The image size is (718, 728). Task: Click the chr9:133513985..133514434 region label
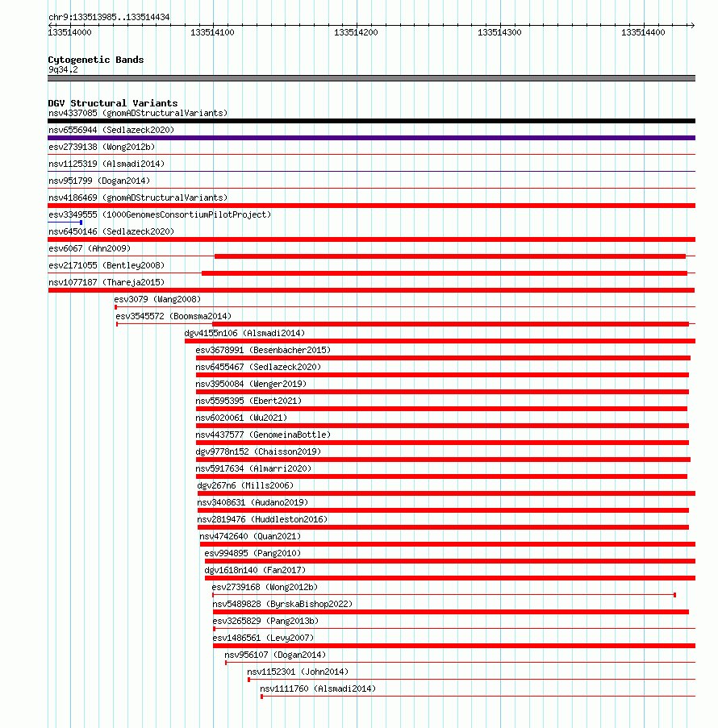(109, 18)
